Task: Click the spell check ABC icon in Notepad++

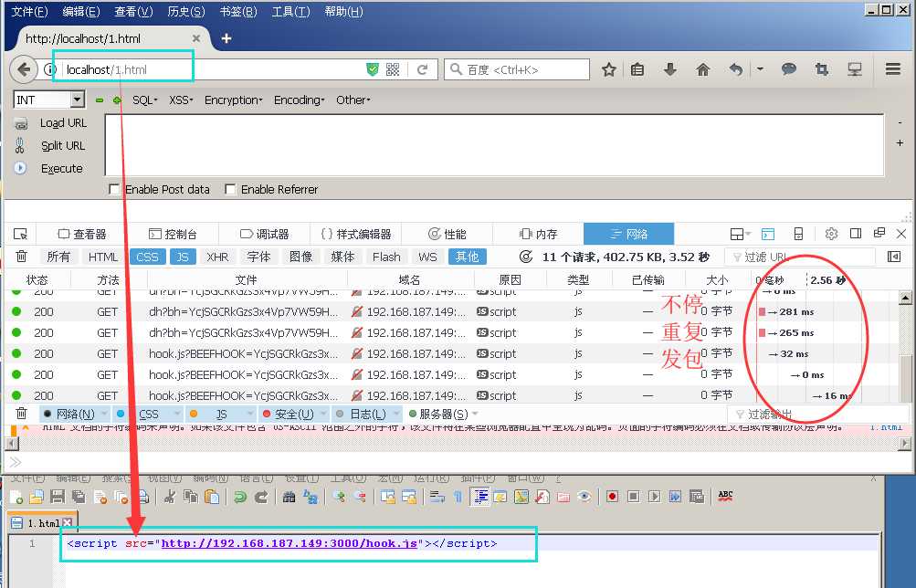Action: coord(725,497)
